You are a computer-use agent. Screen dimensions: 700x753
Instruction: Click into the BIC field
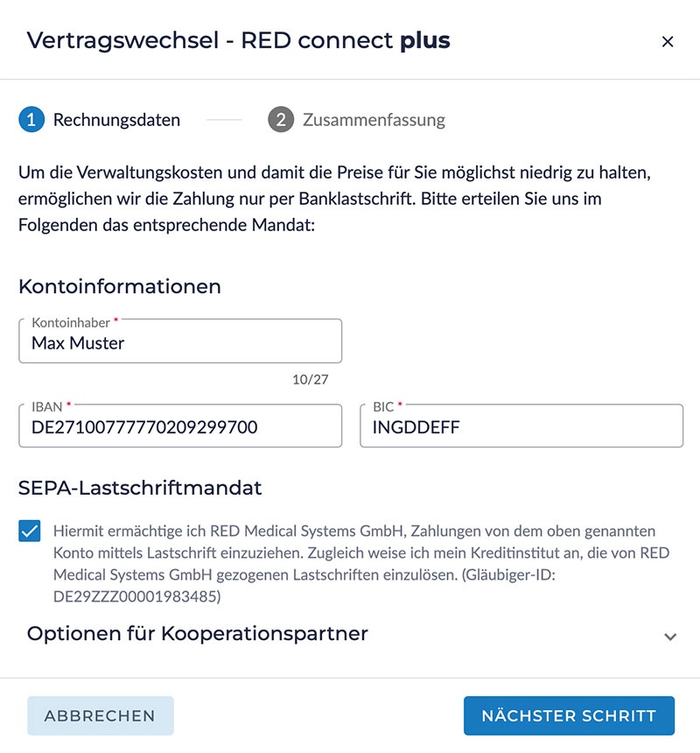tap(521, 427)
